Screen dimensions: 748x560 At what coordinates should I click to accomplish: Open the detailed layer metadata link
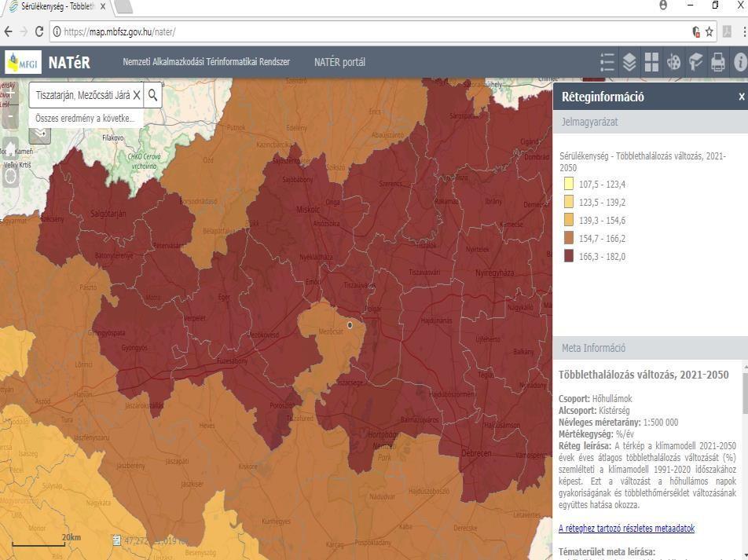[626, 528]
